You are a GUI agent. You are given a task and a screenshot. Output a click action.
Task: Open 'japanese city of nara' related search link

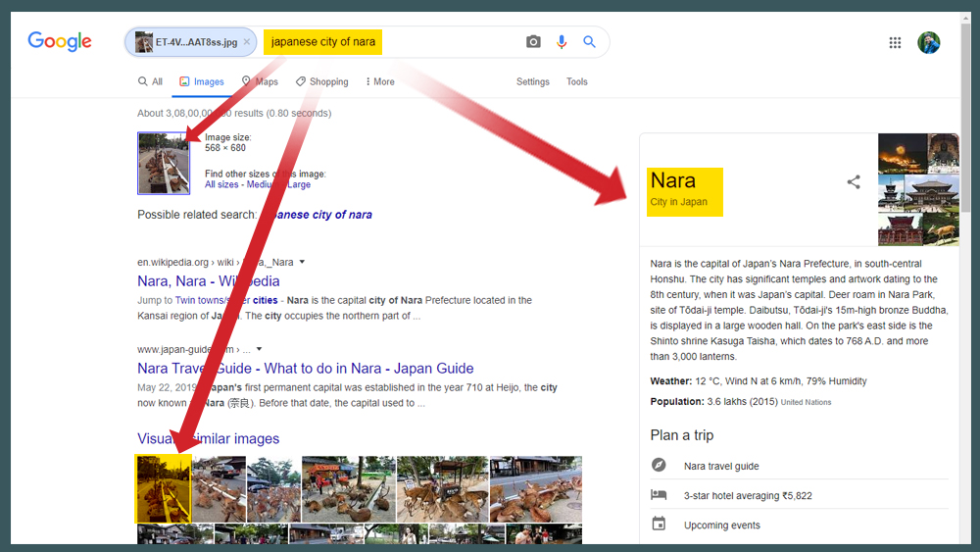317,215
